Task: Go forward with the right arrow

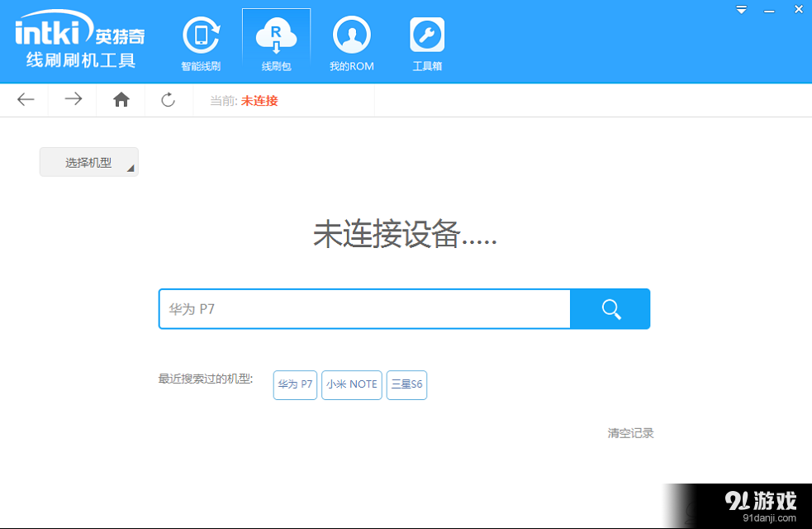Action: tap(73, 99)
